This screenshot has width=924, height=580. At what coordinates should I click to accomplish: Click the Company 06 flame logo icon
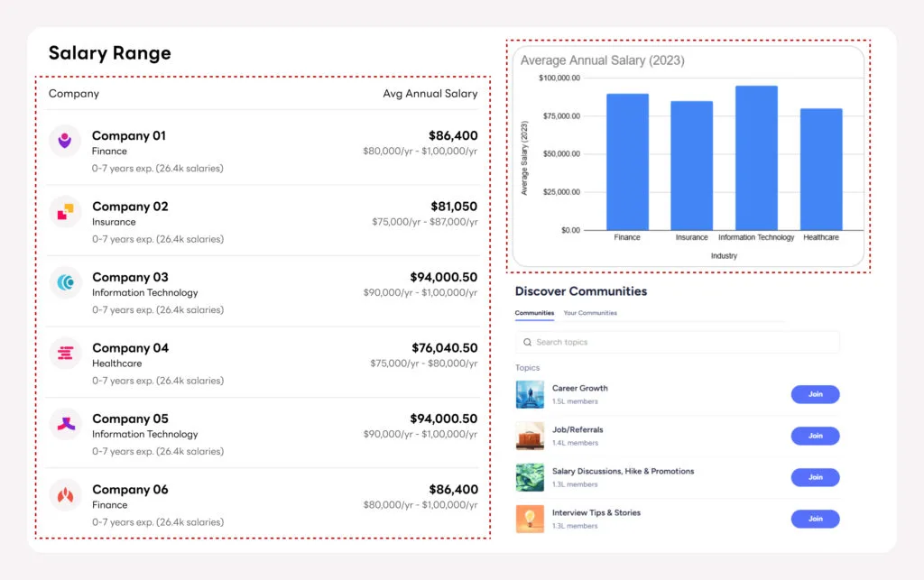pos(65,495)
